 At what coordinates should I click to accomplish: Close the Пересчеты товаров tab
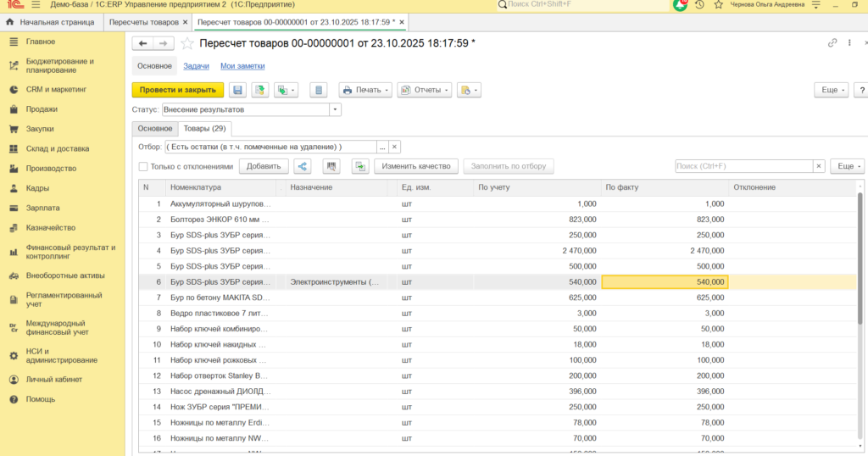click(186, 22)
